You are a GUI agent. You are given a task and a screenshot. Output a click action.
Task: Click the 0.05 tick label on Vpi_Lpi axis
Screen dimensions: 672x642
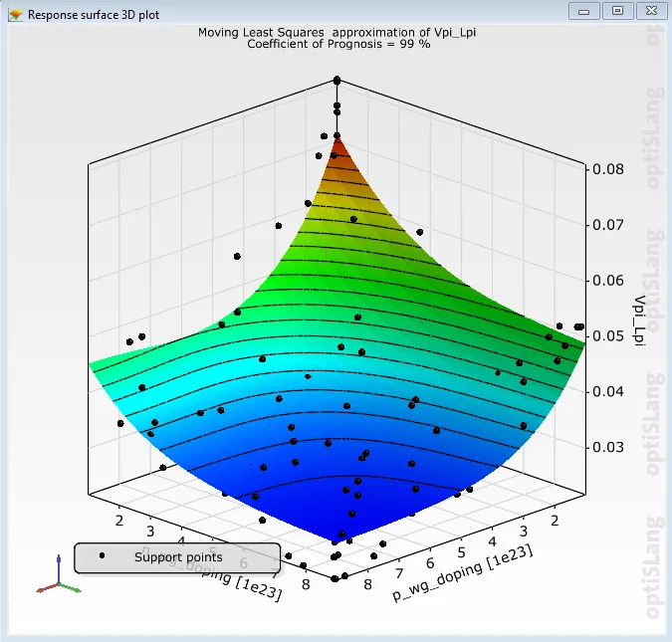coord(607,336)
